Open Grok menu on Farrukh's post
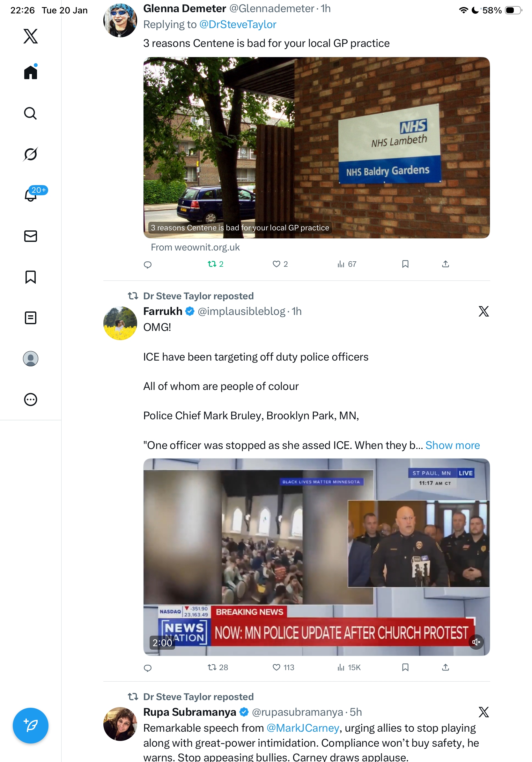 (x=484, y=311)
